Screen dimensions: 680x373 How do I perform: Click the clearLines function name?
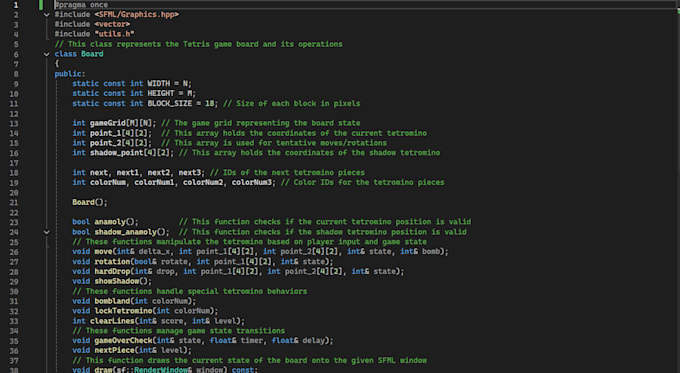[x=112, y=321]
